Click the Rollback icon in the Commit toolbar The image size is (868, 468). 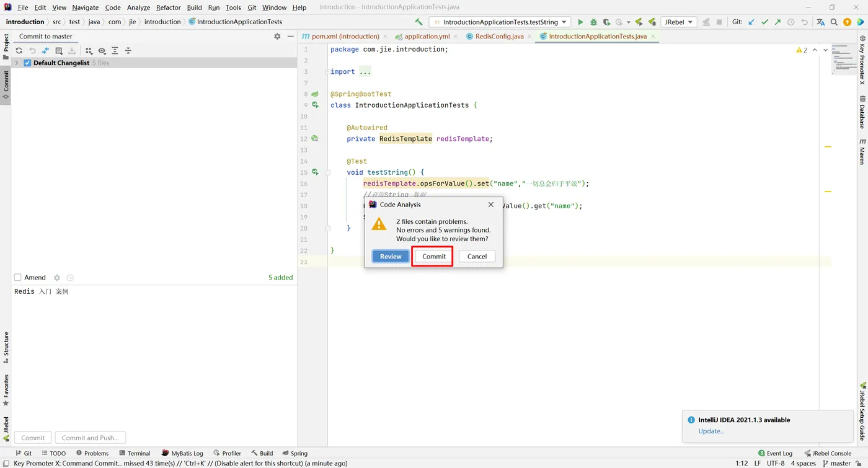point(32,51)
